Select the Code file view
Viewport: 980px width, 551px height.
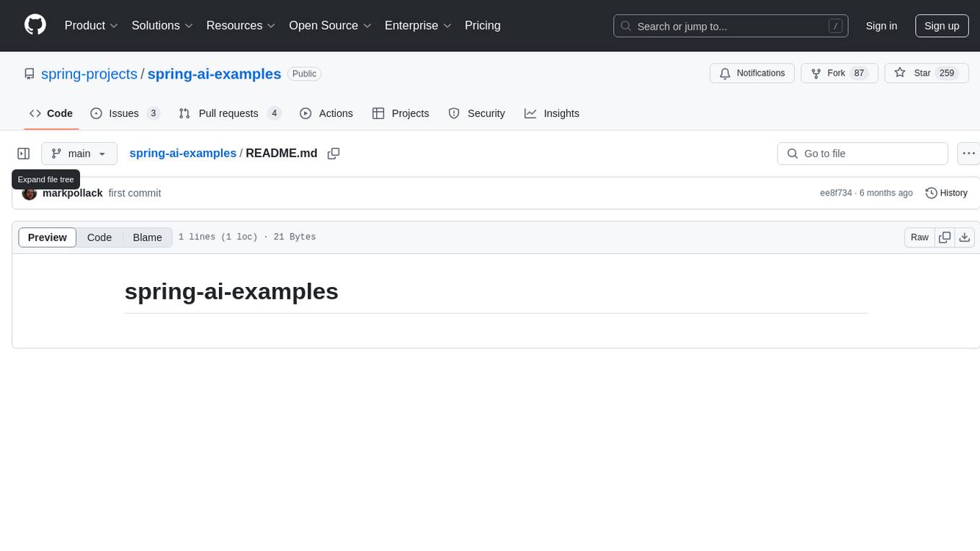tap(99, 237)
